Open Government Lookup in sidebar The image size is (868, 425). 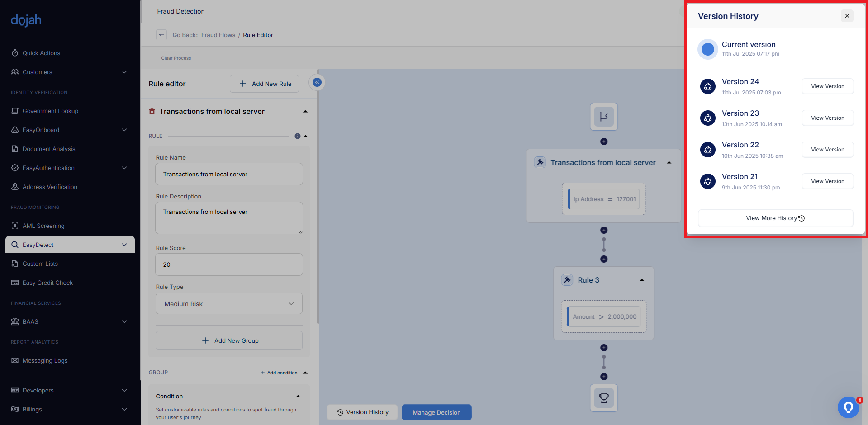[x=50, y=111]
